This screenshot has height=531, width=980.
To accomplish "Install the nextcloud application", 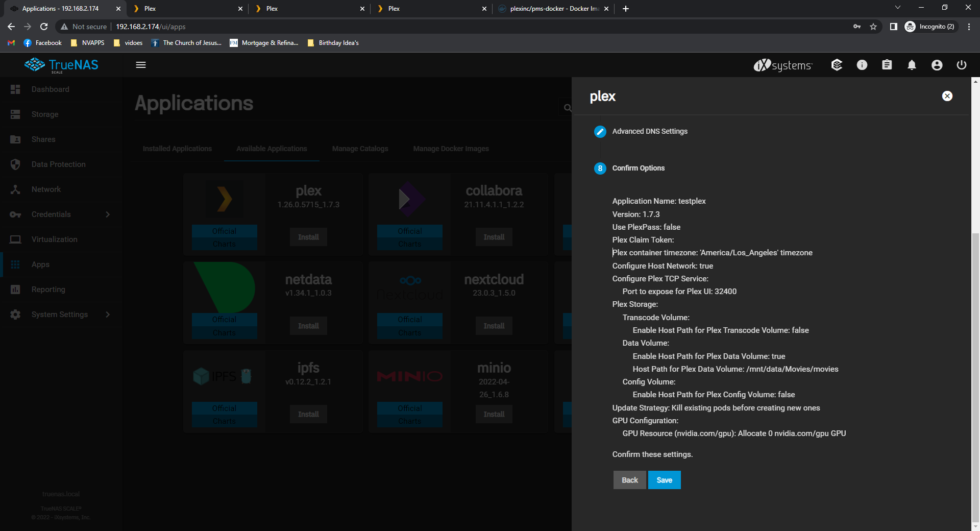I will tap(494, 326).
